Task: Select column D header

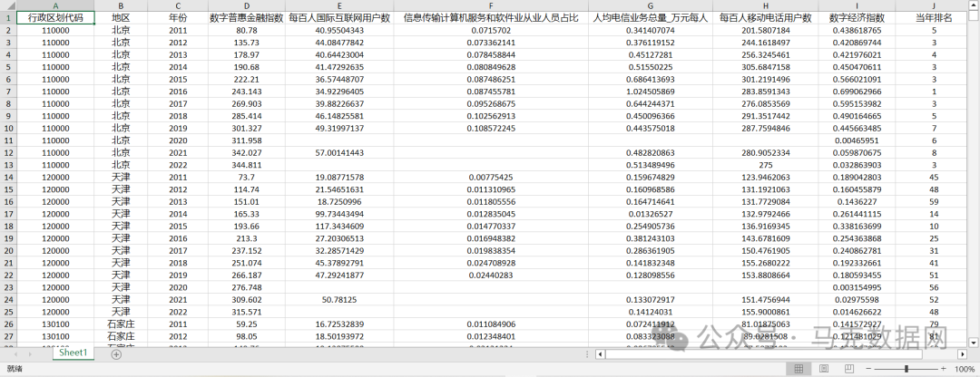Action: click(x=246, y=5)
